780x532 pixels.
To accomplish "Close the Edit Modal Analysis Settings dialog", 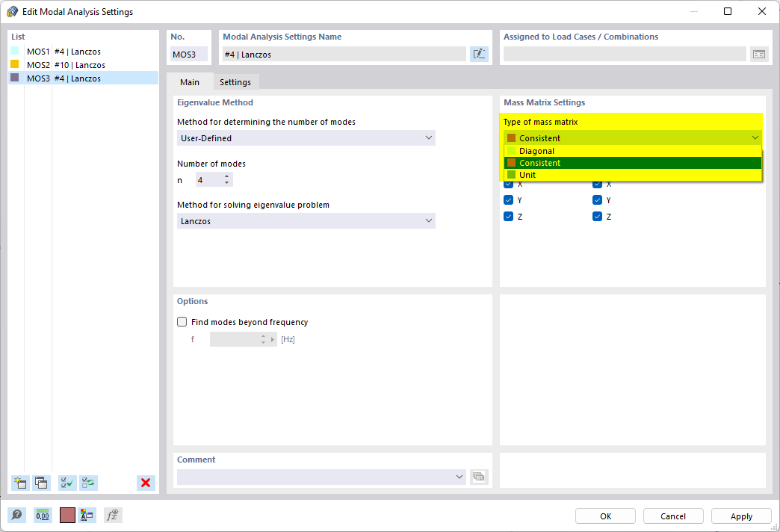I will coord(761,11).
